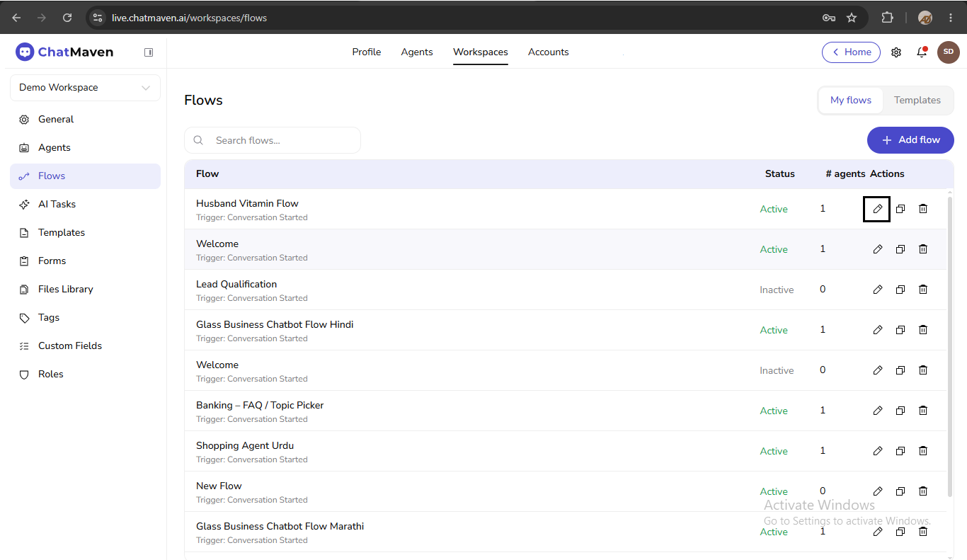Screen dimensions: 967x560
Task: Reload the page in the browser
Action: (67, 18)
